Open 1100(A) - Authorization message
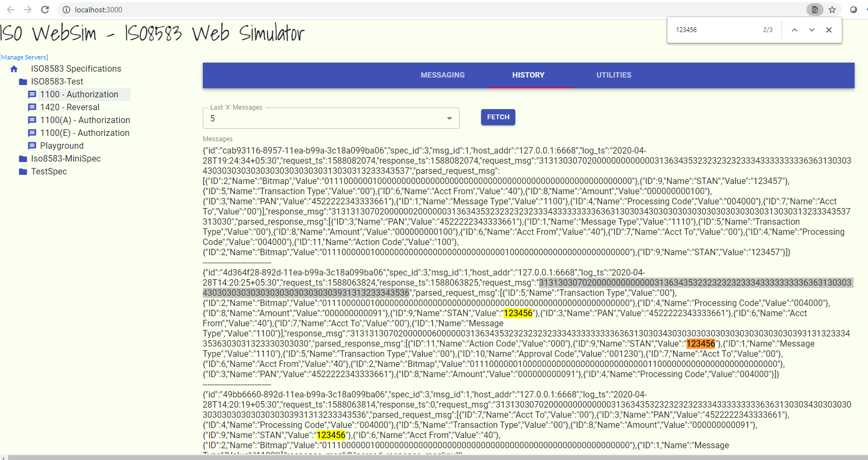This screenshot has height=460, width=868. (85, 120)
